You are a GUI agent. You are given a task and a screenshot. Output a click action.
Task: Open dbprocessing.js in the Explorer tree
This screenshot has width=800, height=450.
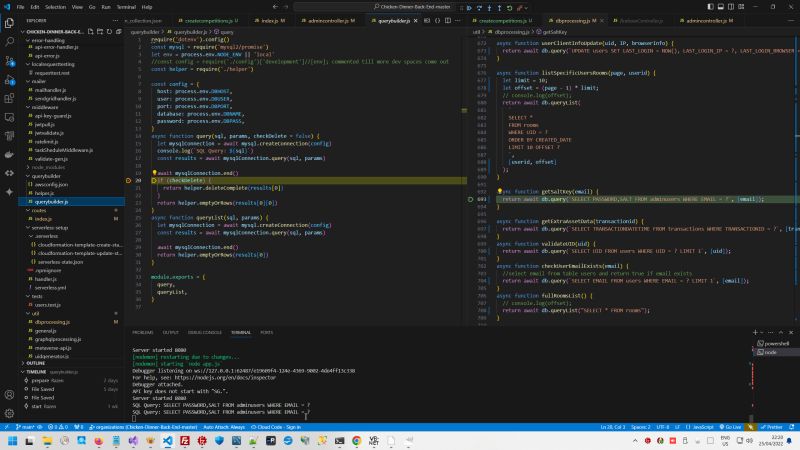click(x=52, y=322)
